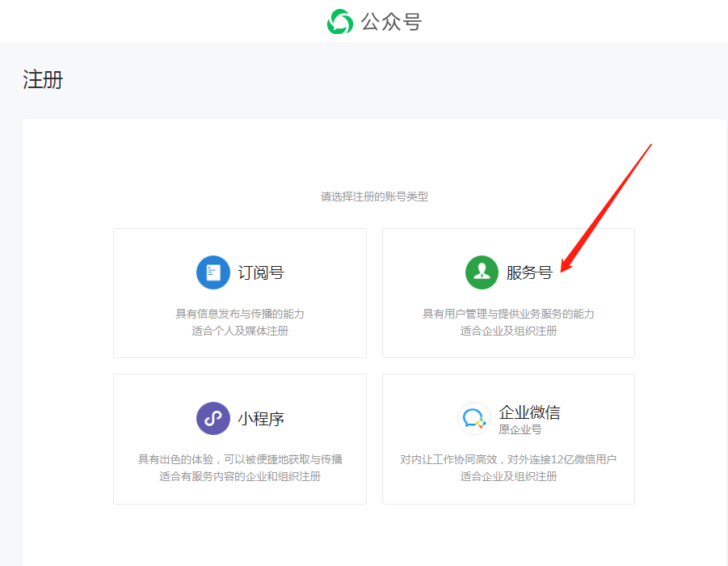Click 具有用户管理与提供业务服务的能力 description
Screen dimensions: 728x566
tap(508, 314)
